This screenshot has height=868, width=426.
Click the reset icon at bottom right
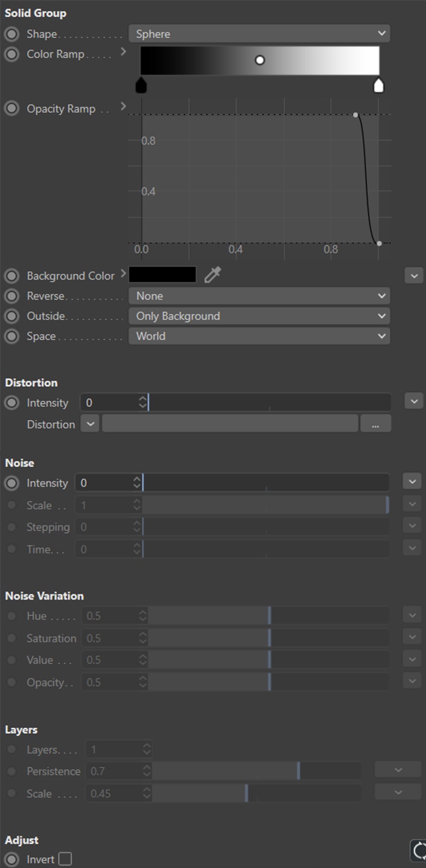coord(418,850)
